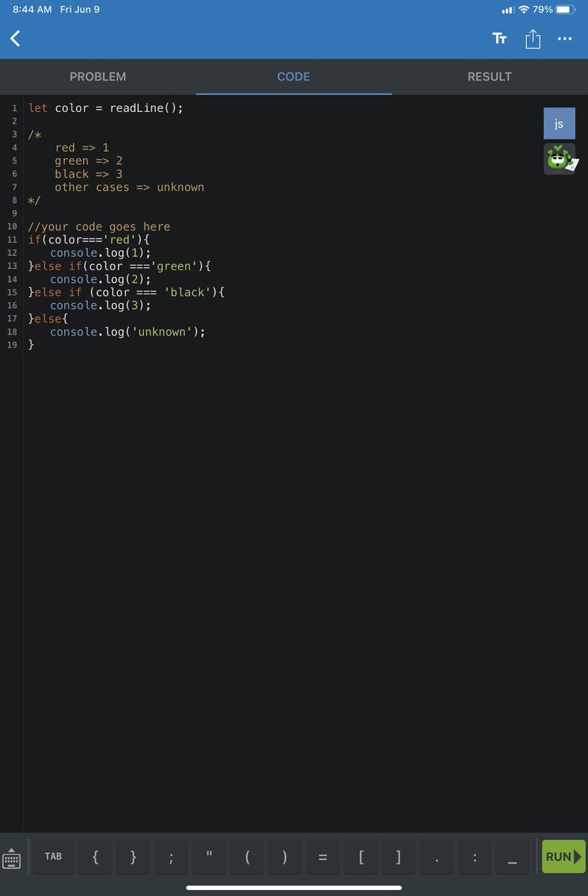588x896 pixels.
Task: Run the code with the RUN button
Action: coord(563,856)
